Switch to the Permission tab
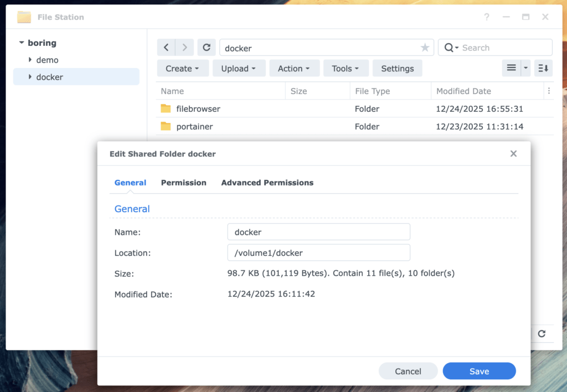Viewport: 567px width, 392px height. 183,183
